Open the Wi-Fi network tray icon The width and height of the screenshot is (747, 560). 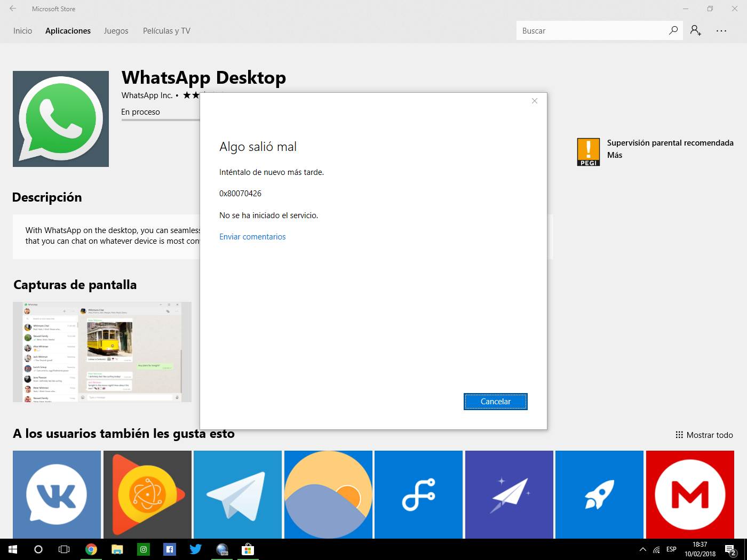tap(657, 549)
